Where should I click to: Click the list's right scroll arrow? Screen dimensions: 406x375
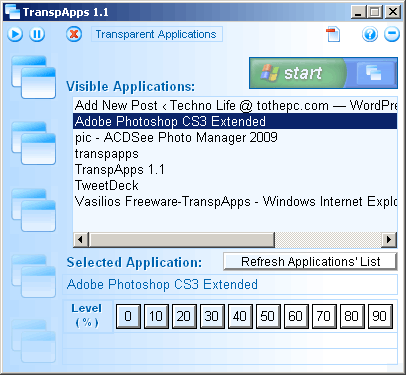(389, 240)
